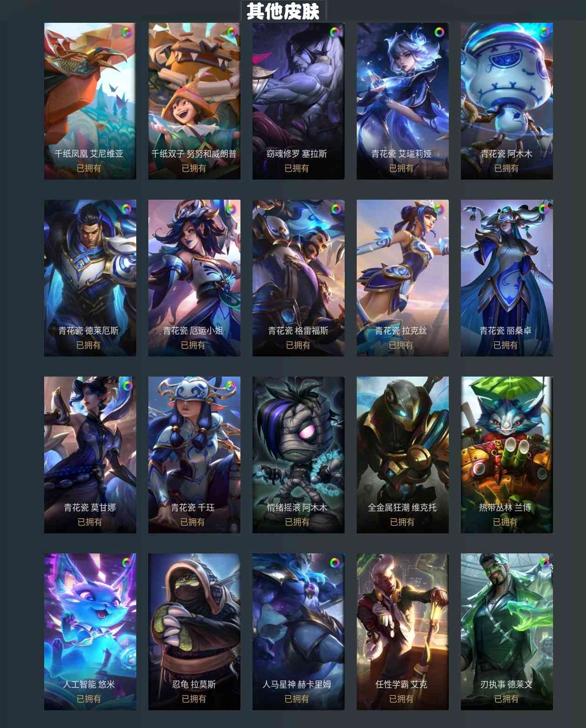
Task: Open chroma icon on 窃魂修罗 塞拉斯 card
Action: tap(335, 32)
